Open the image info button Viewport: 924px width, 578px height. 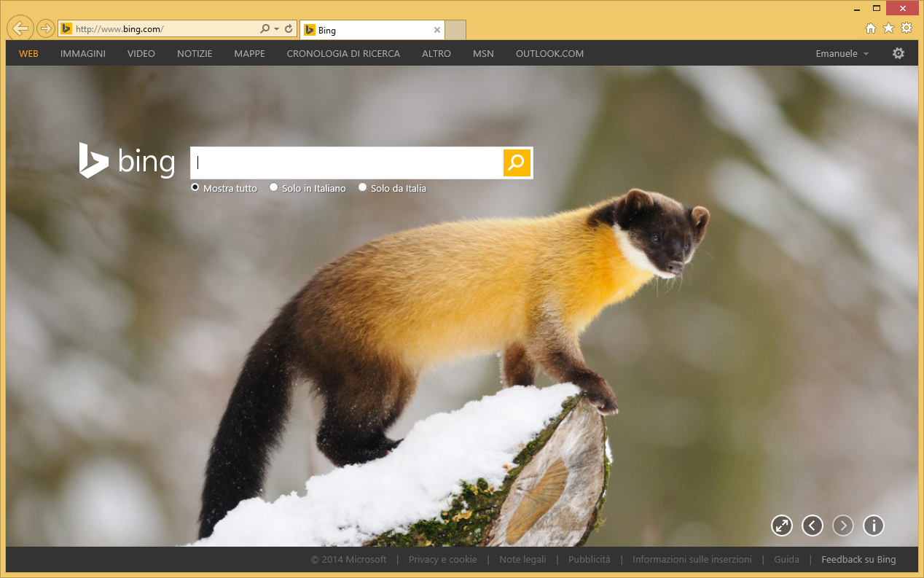[x=874, y=525]
